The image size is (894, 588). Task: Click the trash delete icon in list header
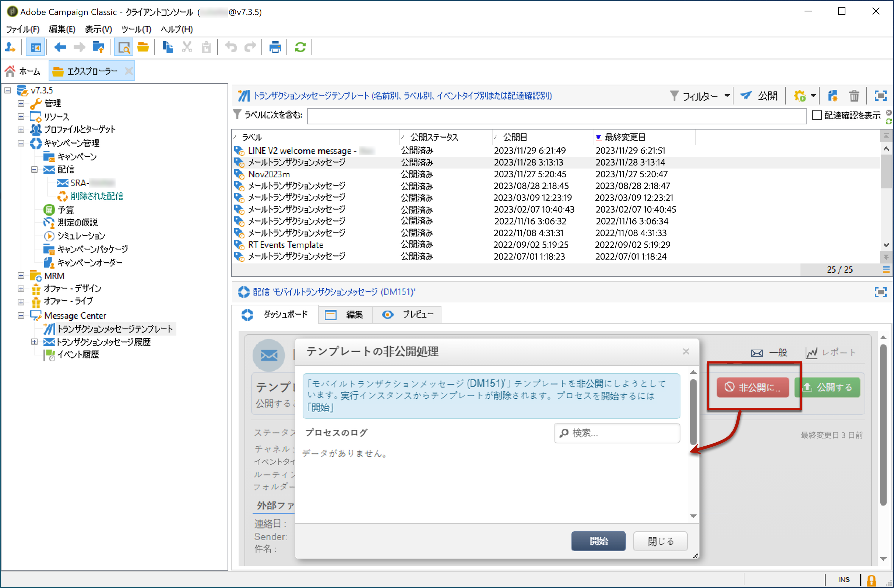(x=854, y=96)
